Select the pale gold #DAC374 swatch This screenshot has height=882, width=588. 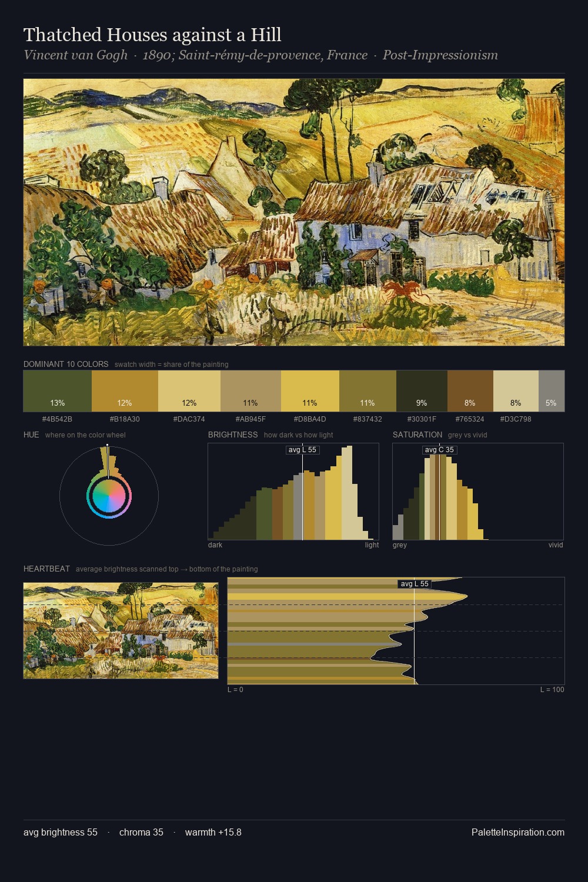tap(189, 391)
